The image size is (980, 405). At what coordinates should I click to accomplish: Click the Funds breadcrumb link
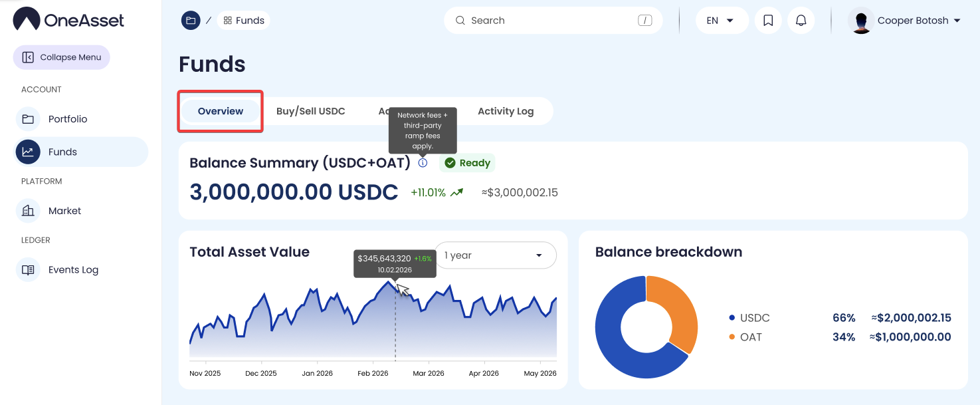[x=244, y=21]
